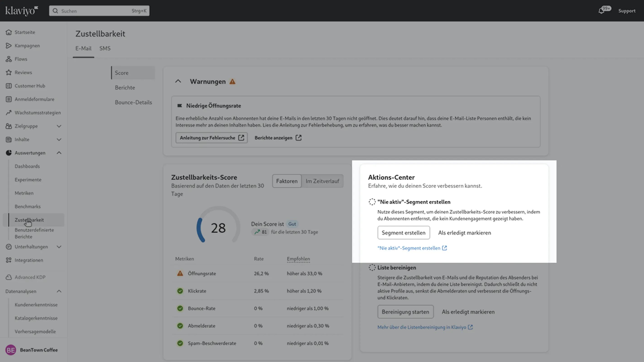This screenshot has width=644, height=362.
Task: Mark Liste bereinigen as erledigt
Action: pos(468,312)
